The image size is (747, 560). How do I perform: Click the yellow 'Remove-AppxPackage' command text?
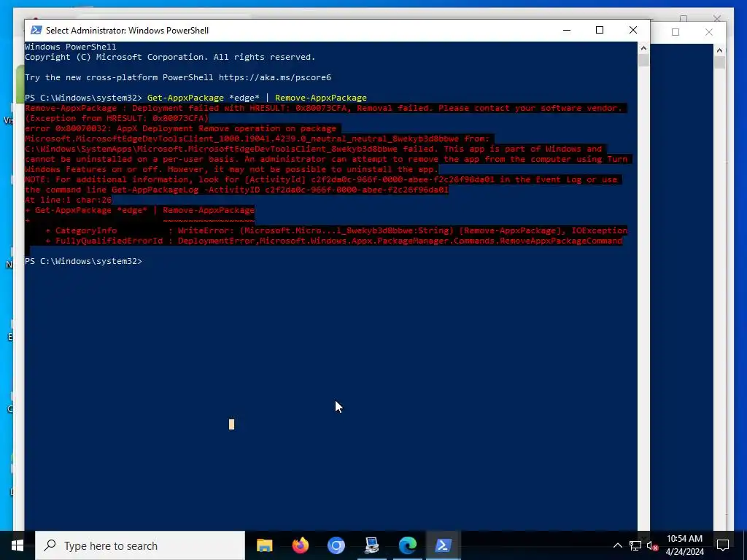[321, 98]
